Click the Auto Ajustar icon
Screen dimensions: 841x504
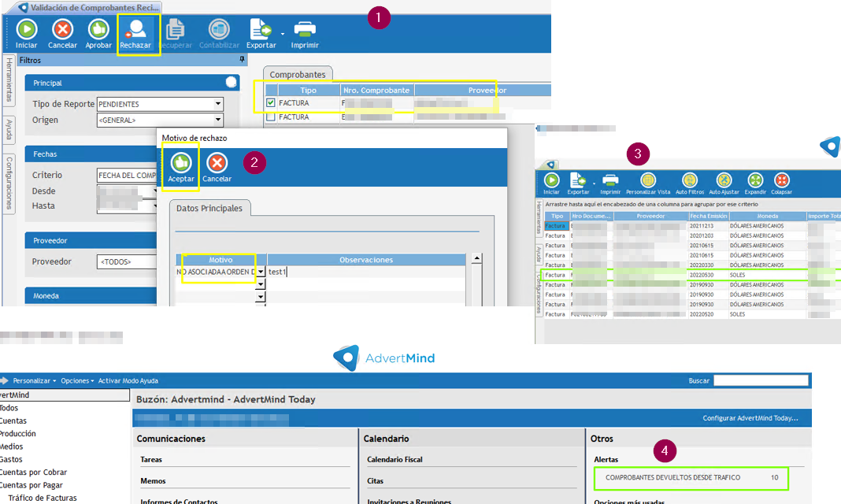724,180
